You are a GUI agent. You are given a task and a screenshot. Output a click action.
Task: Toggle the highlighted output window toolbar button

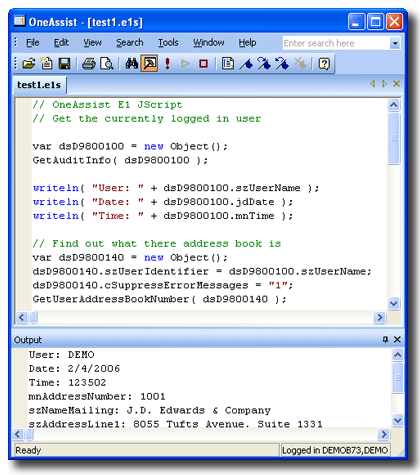click(149, 63)
